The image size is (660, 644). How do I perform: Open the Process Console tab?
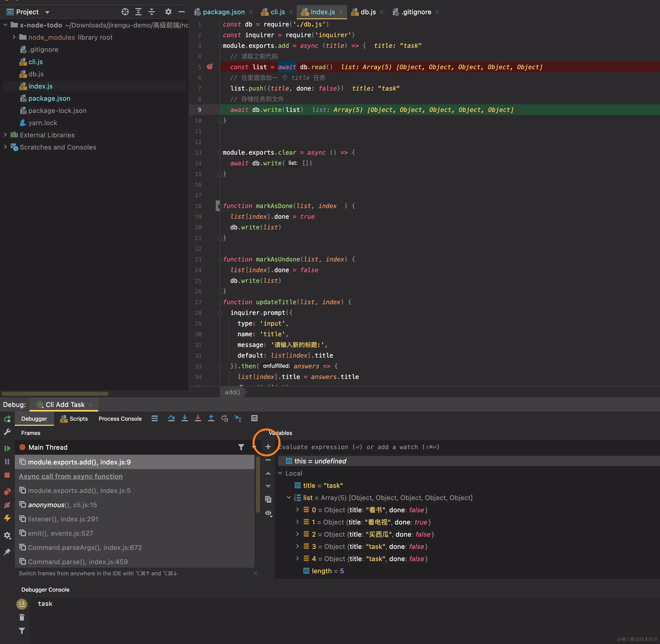[120, 419]
